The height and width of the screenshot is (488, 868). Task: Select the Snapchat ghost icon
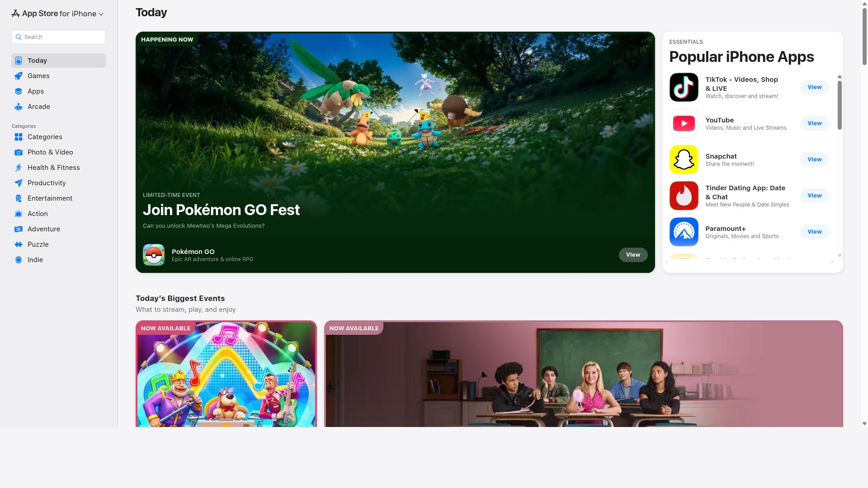point(684,160)
